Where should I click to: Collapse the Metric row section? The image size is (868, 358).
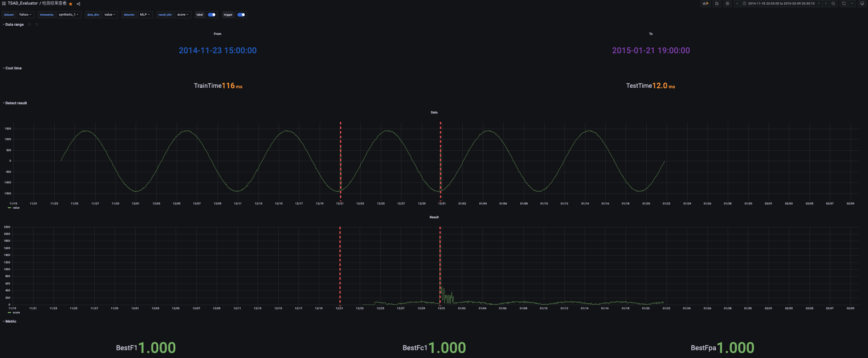tap(10, 321)
